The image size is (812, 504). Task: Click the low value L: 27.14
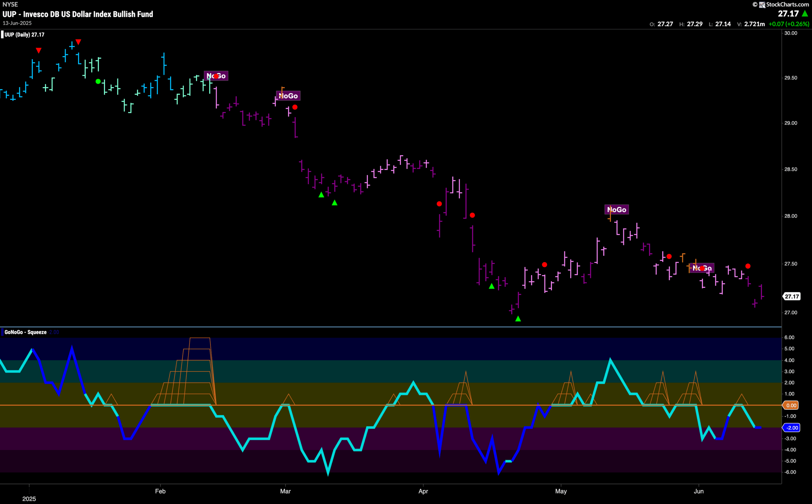(x=720, y=24)
